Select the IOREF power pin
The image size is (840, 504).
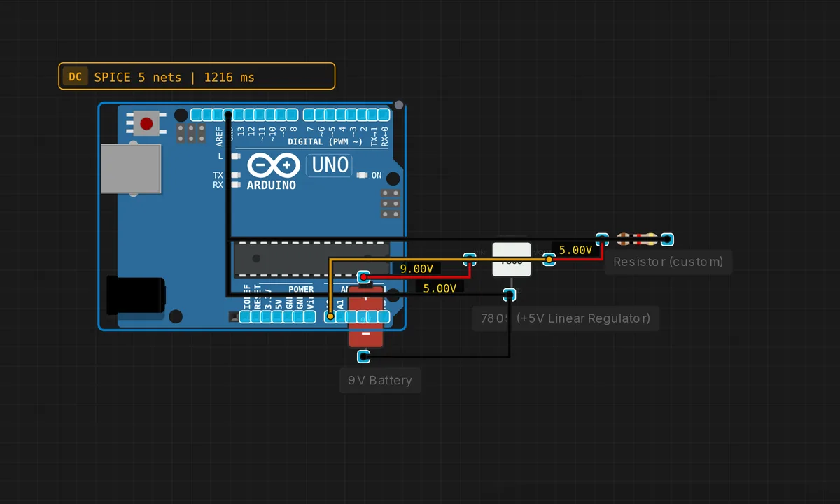point(245,317)
